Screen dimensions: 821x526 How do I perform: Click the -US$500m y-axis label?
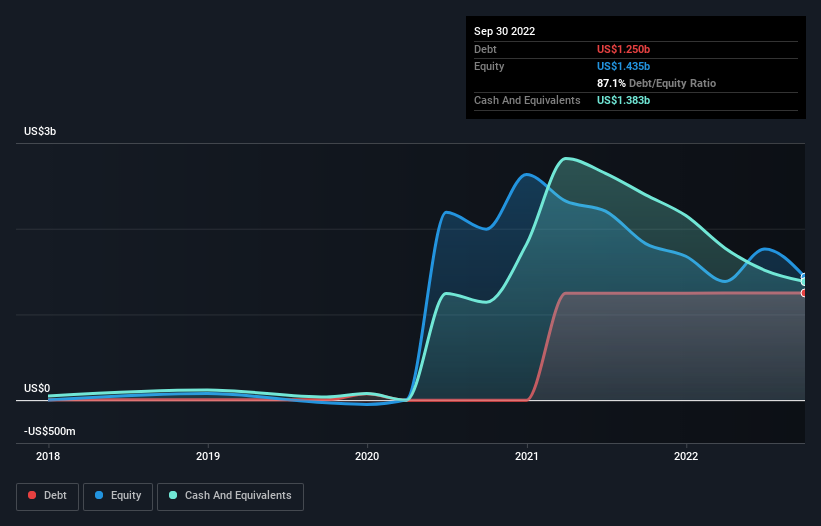(x=50, y=431)
